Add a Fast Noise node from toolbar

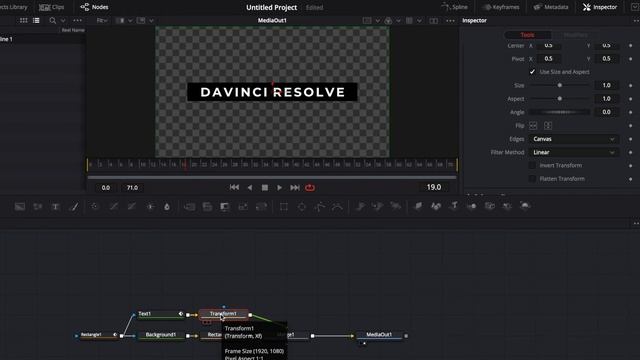click(38, 207)
